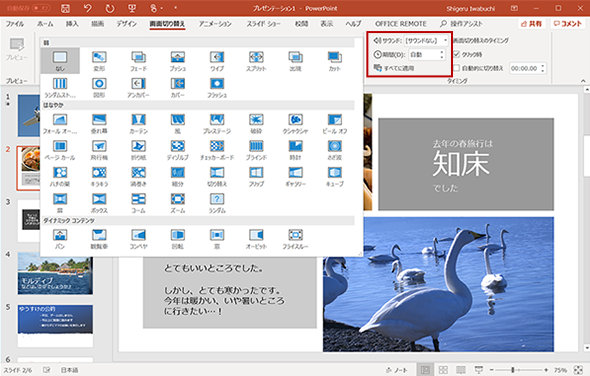Toggle the AutoSave switch in title bar
The width and height of the screenshot is (590, 376).
40,8
